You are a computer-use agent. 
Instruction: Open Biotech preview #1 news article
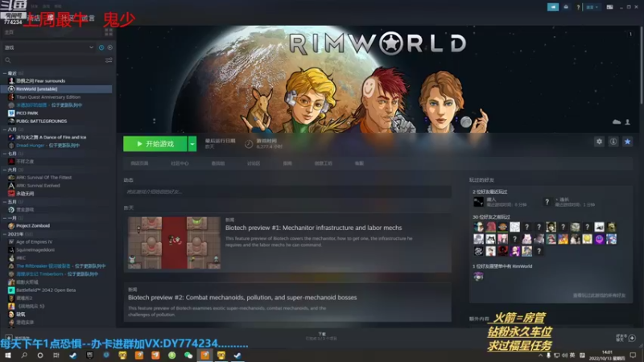(313, 228)
